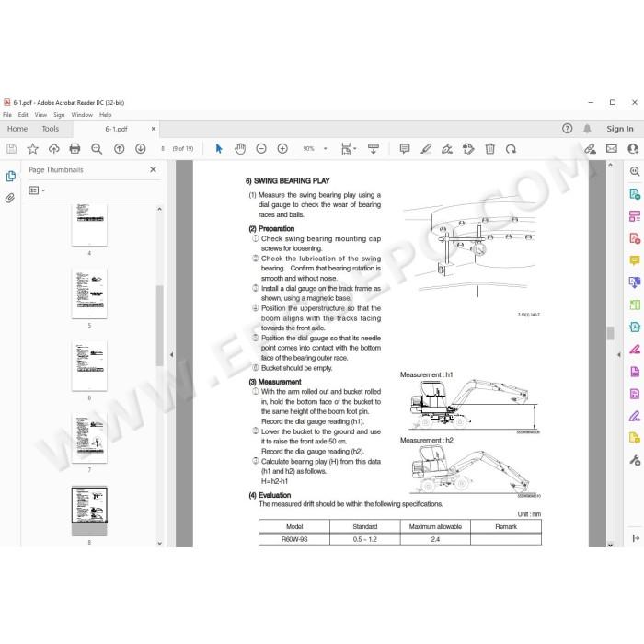Delete with trash icon
This screenshot has width=644, height=644.
point(490,149)
